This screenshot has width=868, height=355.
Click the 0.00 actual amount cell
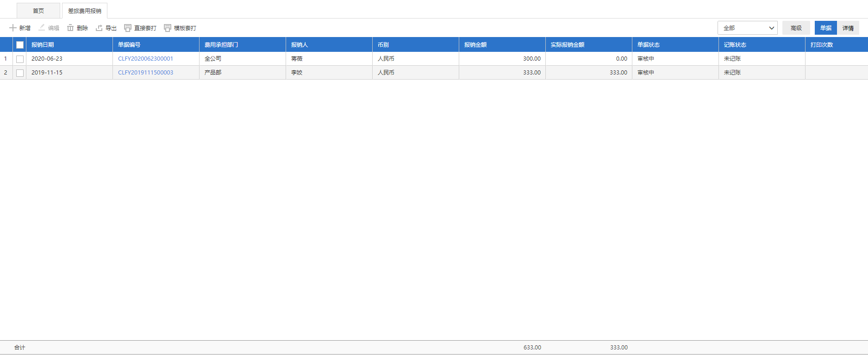point(589,59)
